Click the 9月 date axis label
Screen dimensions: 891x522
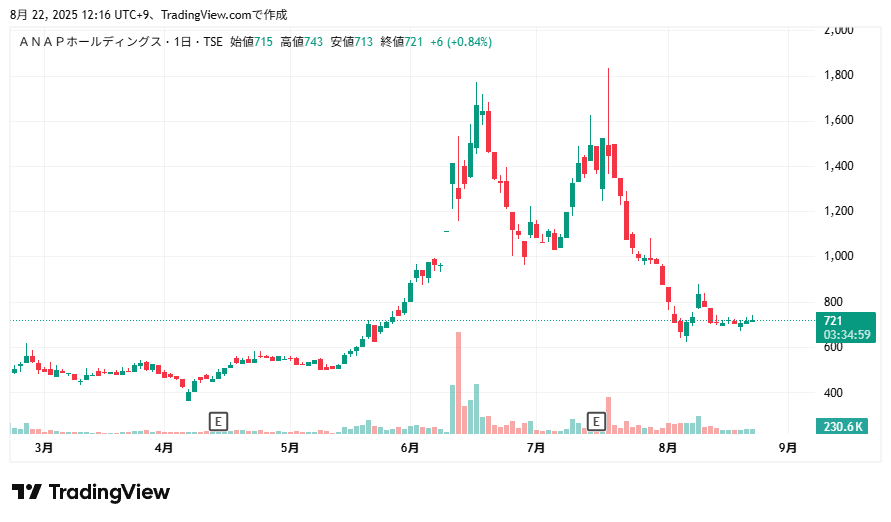tap(788, 448)
